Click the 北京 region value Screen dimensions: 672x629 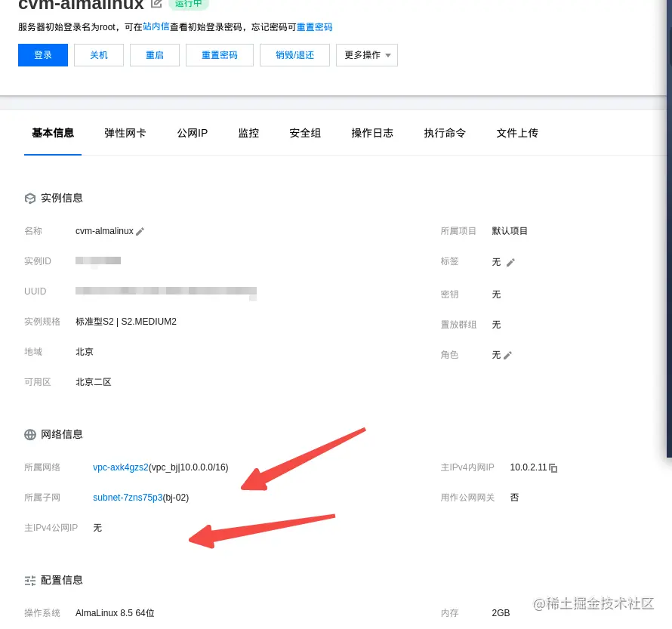click(85, 352)
